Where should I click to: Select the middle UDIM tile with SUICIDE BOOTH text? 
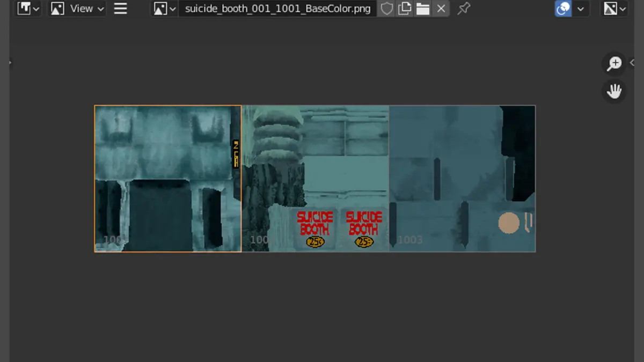click(315, 179)
